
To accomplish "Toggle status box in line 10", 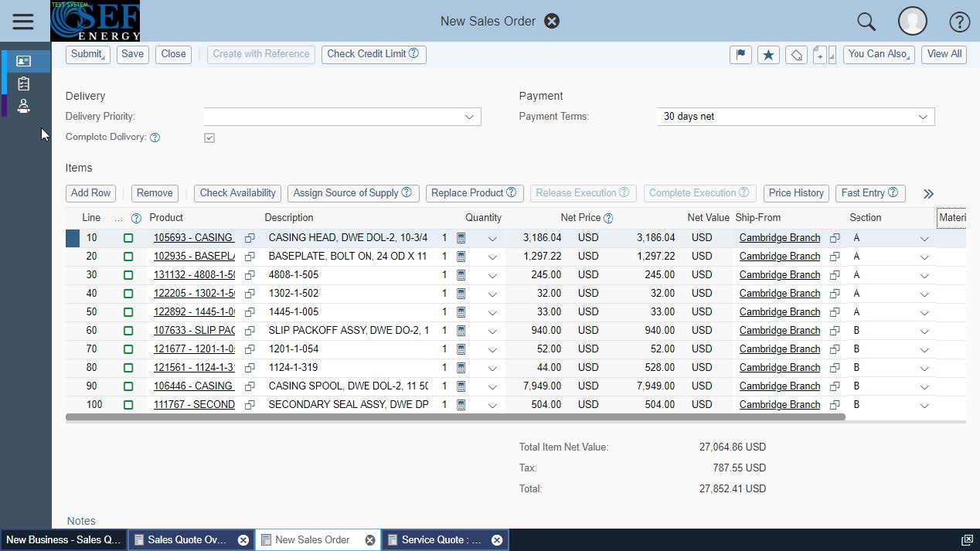I will click(x=128, y=238).
